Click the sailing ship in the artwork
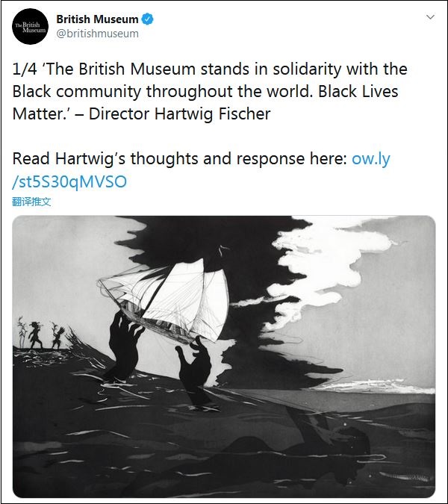448x504 pixels. (164, 300)
